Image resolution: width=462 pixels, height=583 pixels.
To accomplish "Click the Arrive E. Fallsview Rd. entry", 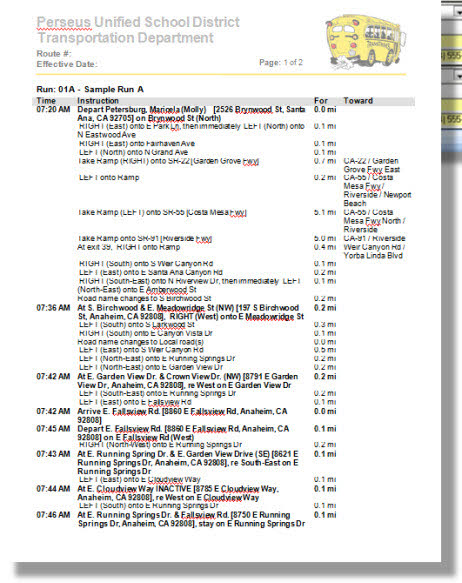I will pyautogui.click(x=182, y=416).
